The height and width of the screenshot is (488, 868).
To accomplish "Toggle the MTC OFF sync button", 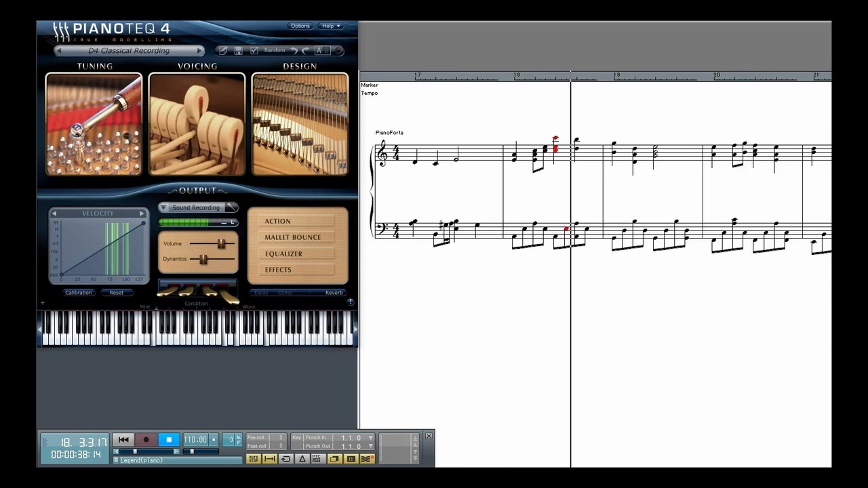I will pos(317,459).
